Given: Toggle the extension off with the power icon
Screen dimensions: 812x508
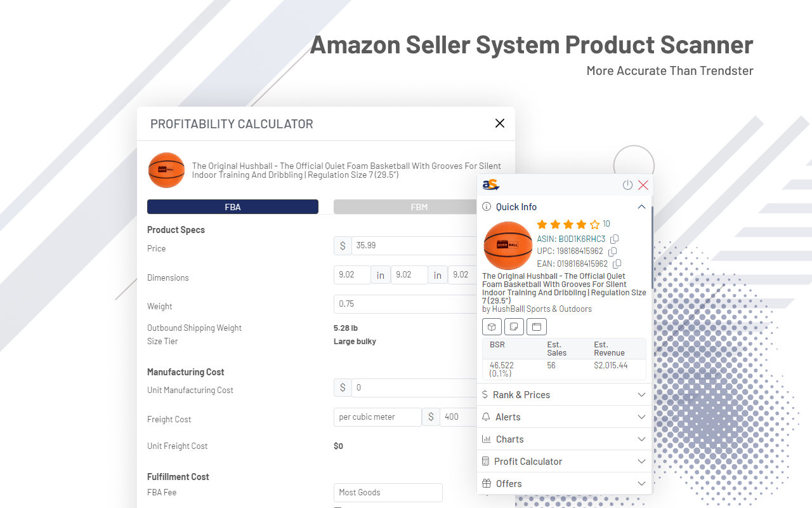Looking at the screenshot, I should [x=627, y=185].
